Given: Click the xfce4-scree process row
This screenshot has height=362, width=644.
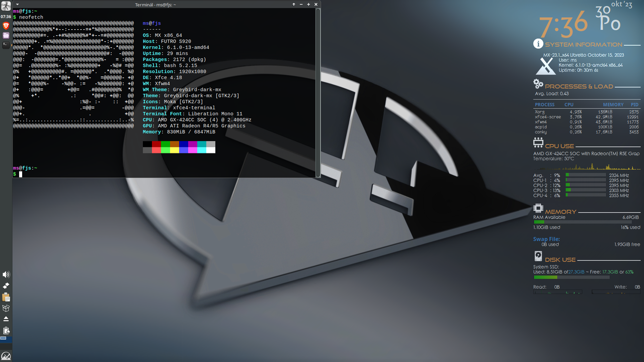Looking at the screenshot, I should (587, 117).
